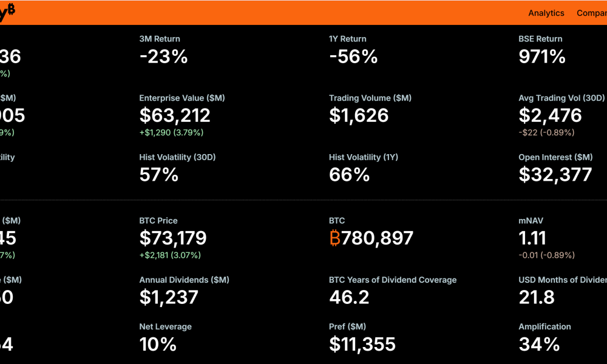Click the Open Interest $32,377 figure
Screen dimensions: 607x364
pyautogui.click(x=555, y=175)
